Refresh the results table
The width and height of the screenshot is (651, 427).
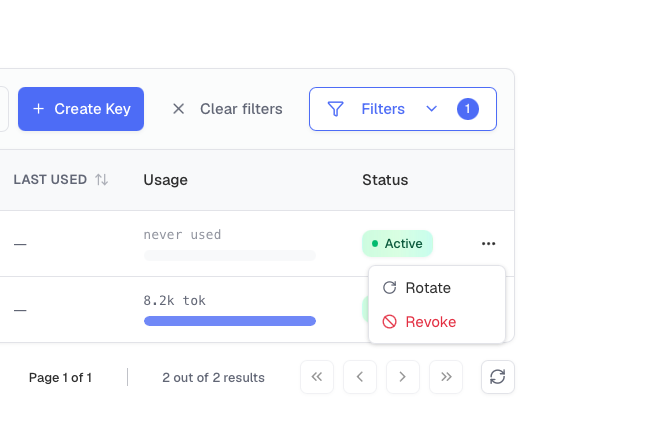coord(498,377)
